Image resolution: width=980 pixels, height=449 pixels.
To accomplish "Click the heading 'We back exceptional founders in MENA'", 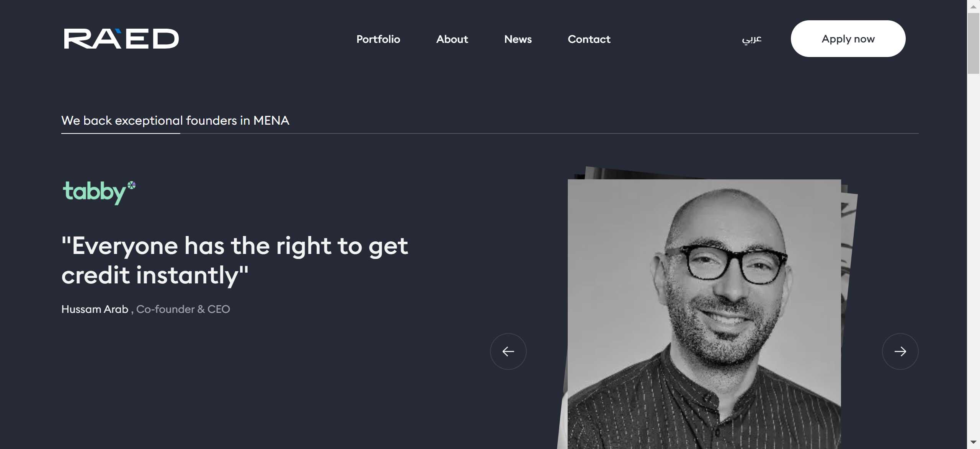I will tap(175, 120).
